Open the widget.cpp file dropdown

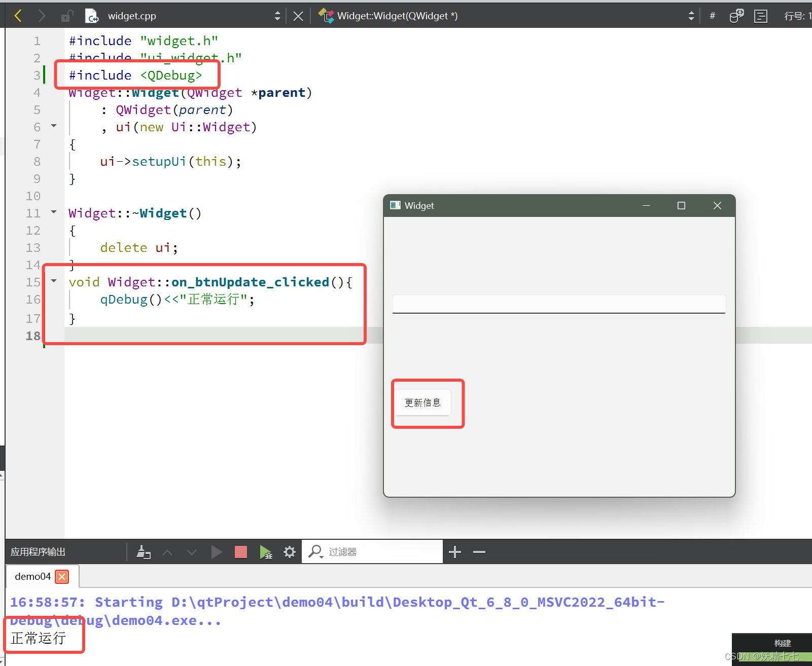coord(277,16)
